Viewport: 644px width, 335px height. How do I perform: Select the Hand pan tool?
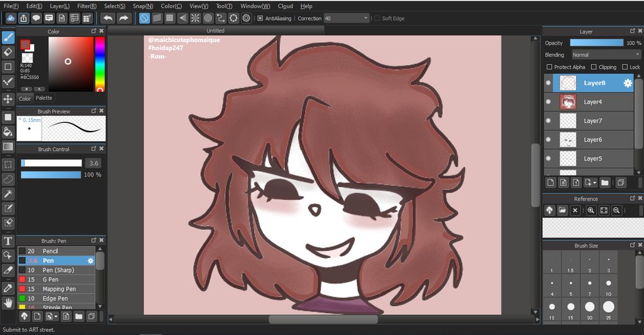coord(8,304)
